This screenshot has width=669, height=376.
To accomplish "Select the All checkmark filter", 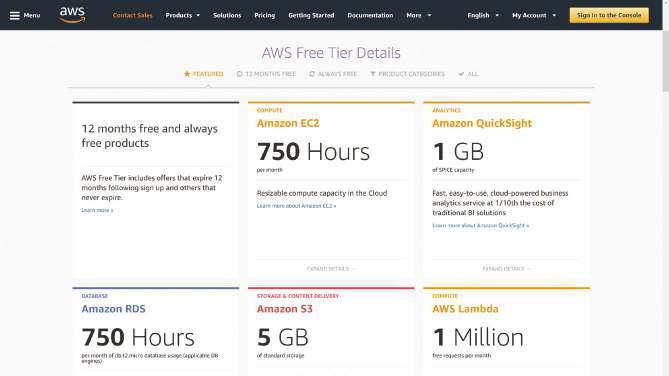I will click(461, 74).
